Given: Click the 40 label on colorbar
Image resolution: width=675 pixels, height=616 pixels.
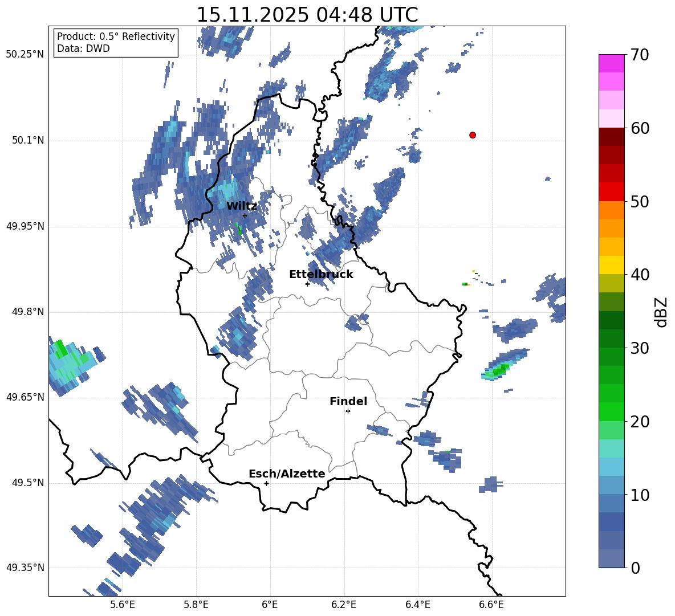Looking at the screenshot, I should (x=640, y=275).
